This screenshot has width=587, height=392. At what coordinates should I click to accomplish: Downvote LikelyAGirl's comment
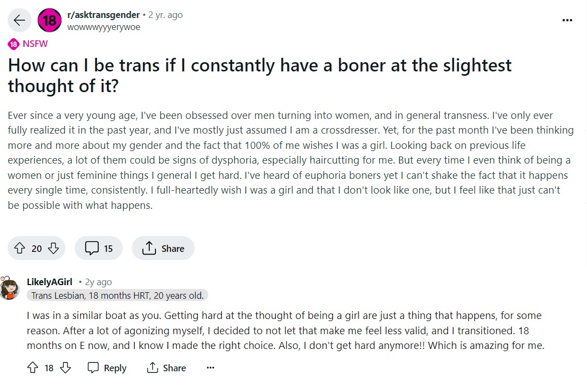coord(65,367)
